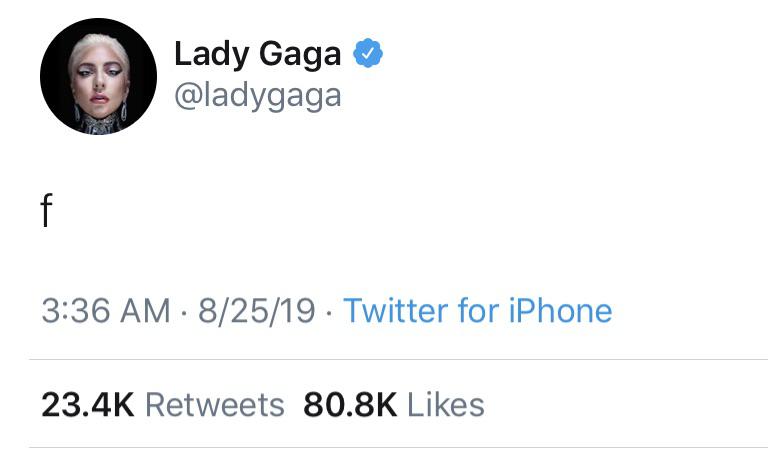
Task: Click the blue verified badge icon
Action: (368, 53)
